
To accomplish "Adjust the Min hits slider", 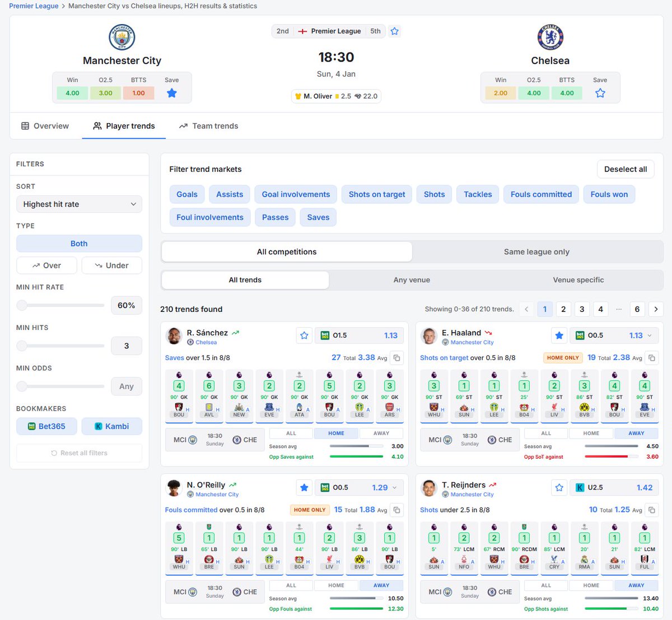I will (x=60, y=346).
